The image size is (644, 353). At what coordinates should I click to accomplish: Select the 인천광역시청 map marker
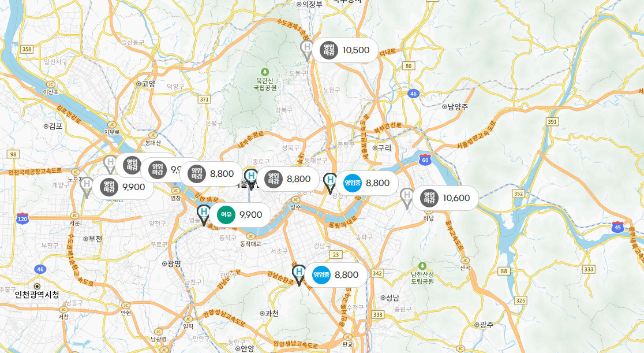(38, 286)
